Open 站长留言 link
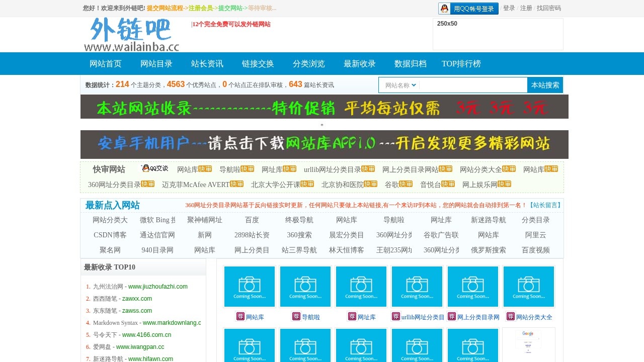 (545, 205)
